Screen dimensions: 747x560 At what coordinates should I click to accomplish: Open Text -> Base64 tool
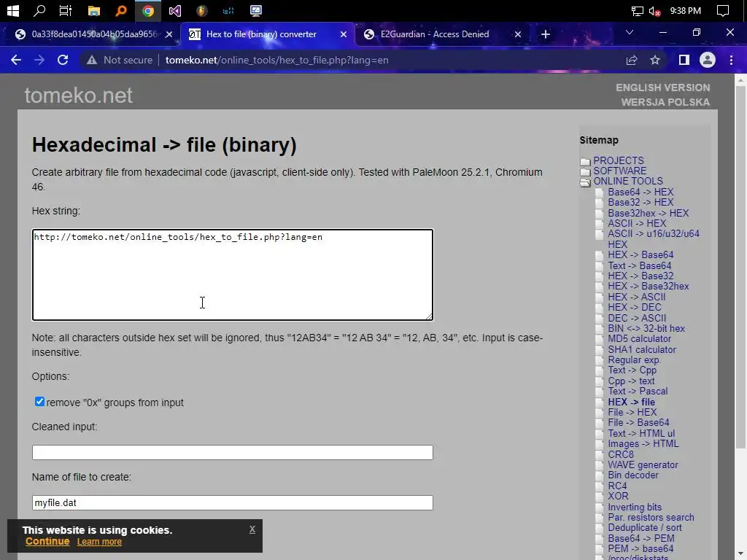(639, 265)
